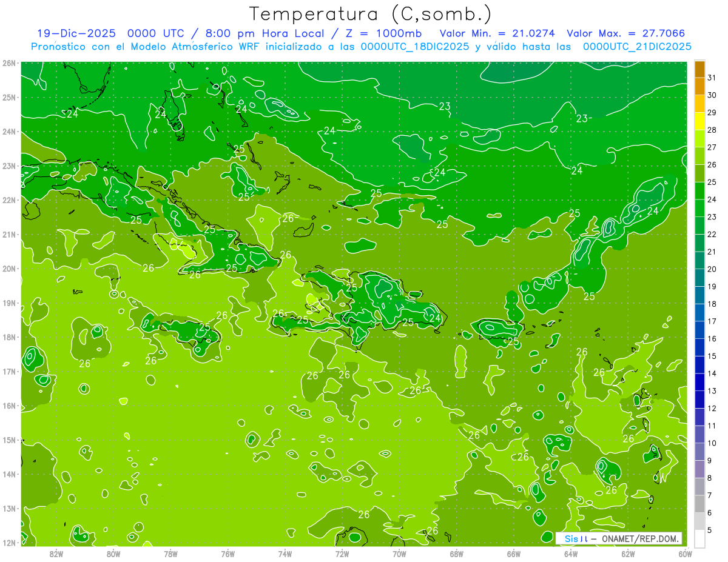Click the 26N latitude axis label
The image size is (728, 562).
8,63
